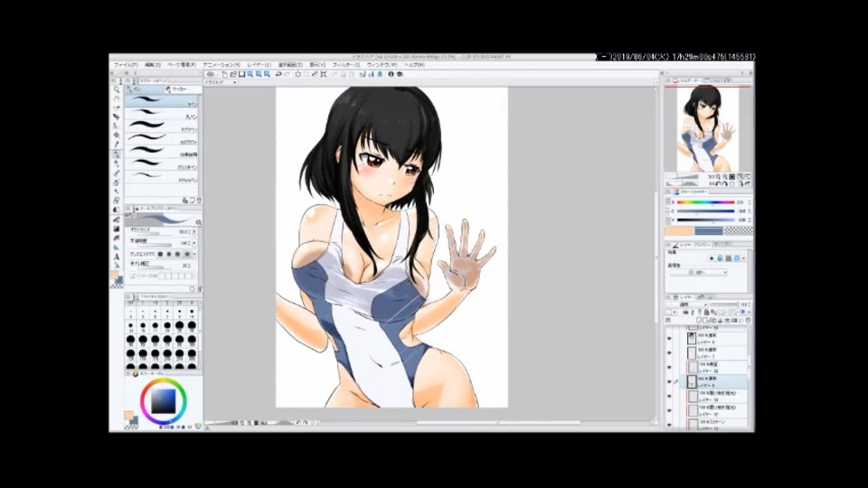Open the ファイル(F) menu
The width and height of the screenshot is (868, 488).
126,65
